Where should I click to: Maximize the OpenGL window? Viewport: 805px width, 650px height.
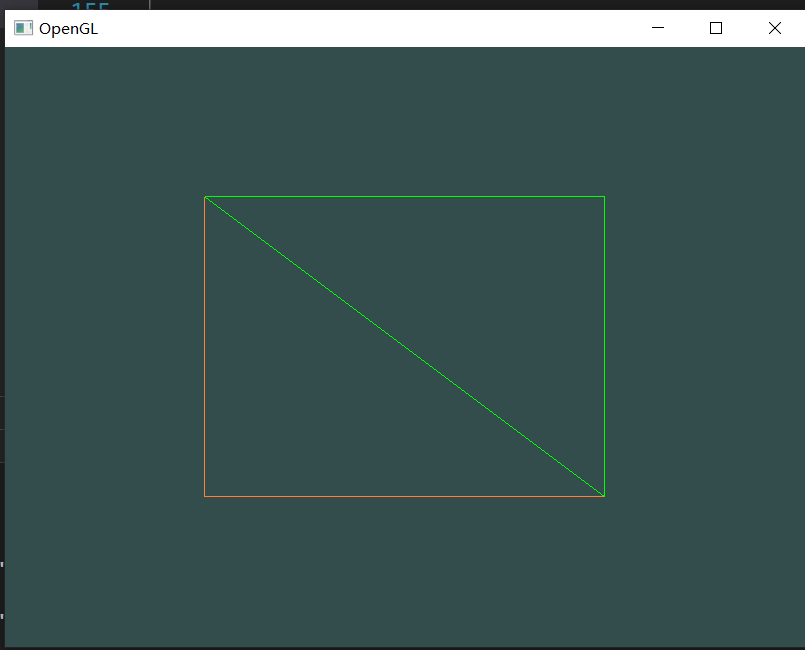click(x=716, y=28)
